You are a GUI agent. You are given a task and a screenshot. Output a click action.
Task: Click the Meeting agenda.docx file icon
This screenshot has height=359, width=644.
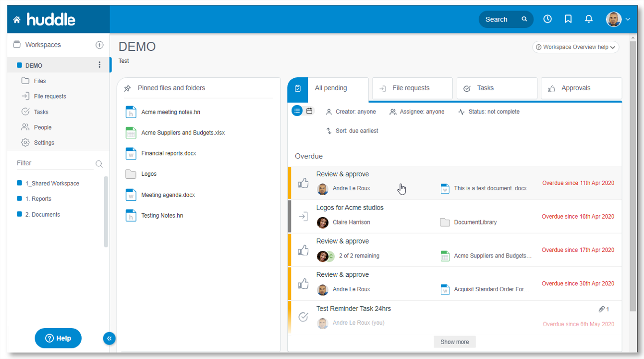pyautogui.click(x=130, y=195)
